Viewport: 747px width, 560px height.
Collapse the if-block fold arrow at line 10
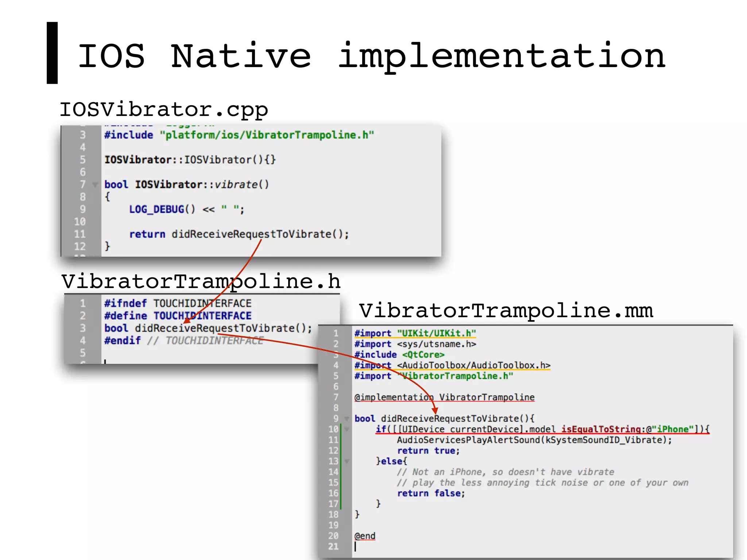coord(347,429)
